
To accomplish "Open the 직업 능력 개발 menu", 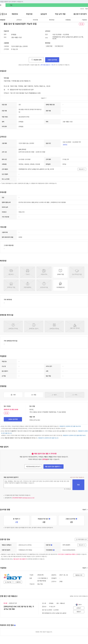I will (60, 14).
